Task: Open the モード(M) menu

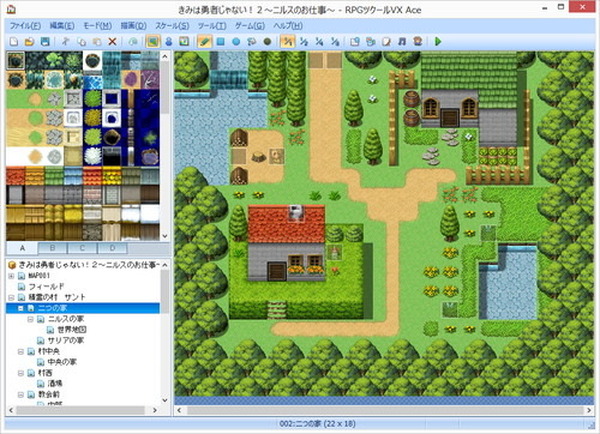Action: [x=98, y=26]
